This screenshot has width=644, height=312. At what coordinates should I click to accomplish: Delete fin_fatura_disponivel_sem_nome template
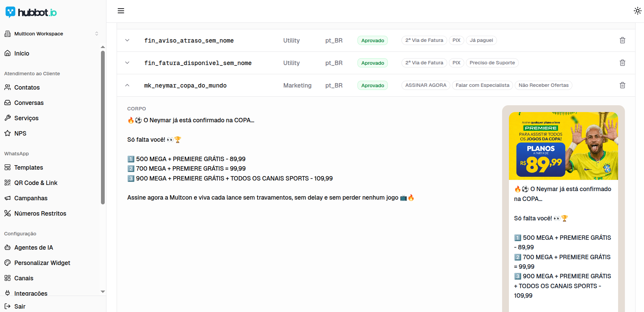tap(623, 63)
